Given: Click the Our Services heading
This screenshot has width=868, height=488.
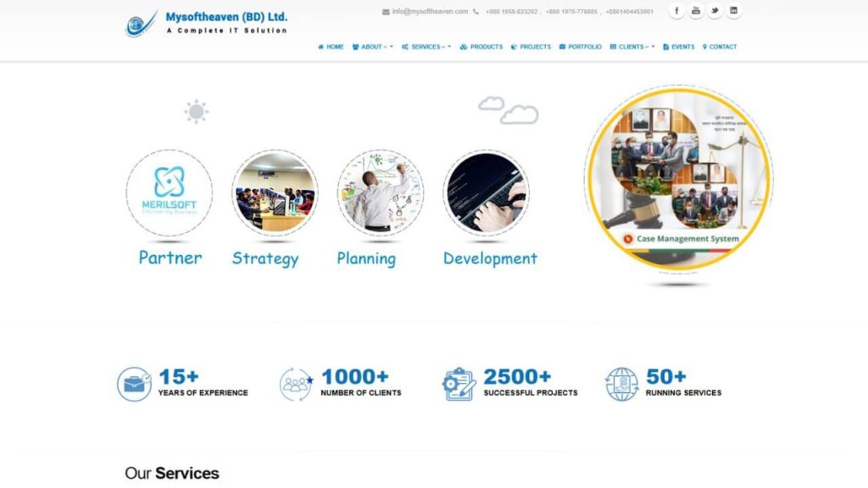Looking at the screenshot, I should tap(171, 474).
